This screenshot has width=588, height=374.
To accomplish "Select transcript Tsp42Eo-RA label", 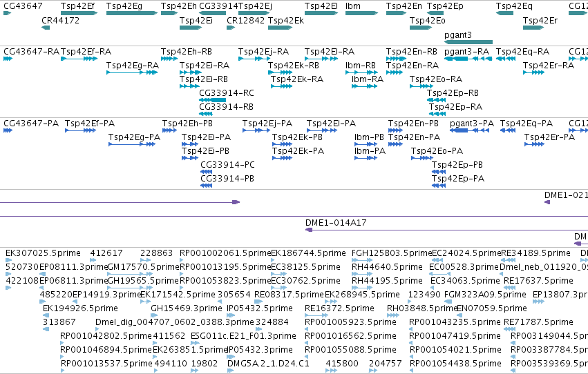I will 436,79.
